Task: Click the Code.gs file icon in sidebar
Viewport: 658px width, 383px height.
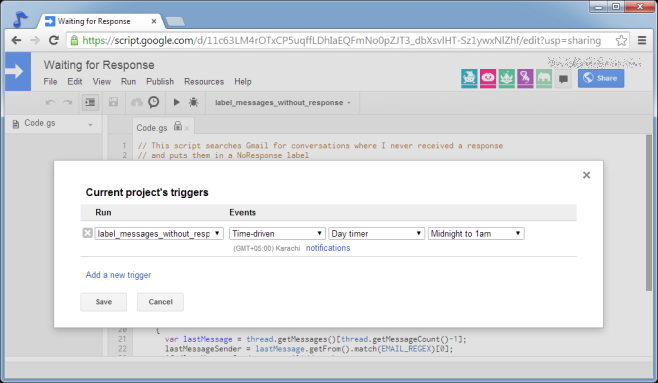Action: [x=16, y=124]
